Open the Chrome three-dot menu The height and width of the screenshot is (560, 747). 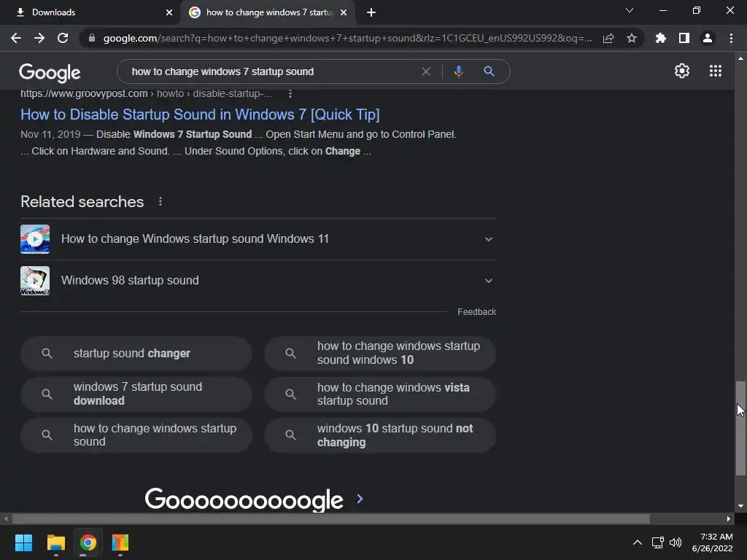coord(731,38)
